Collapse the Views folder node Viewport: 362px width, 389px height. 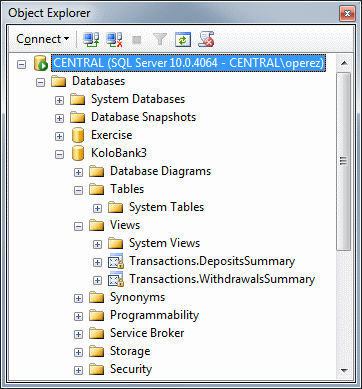(x=78, y=226)
